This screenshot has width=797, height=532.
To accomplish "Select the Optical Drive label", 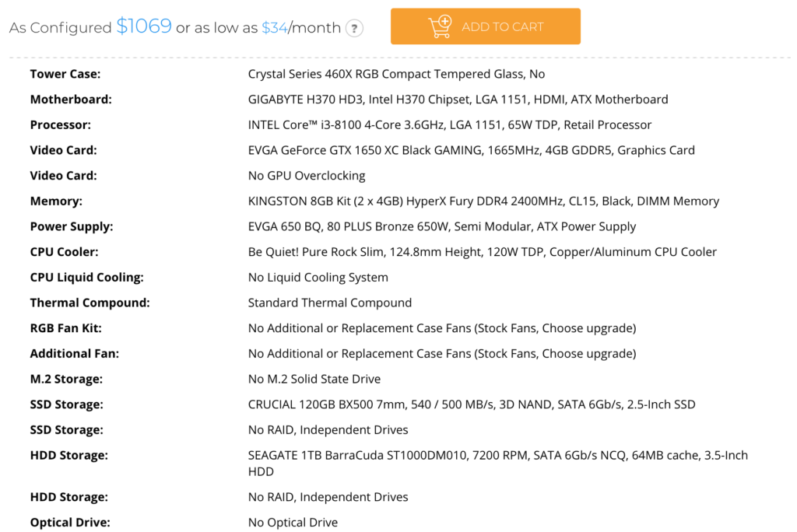I will [70, 523].
